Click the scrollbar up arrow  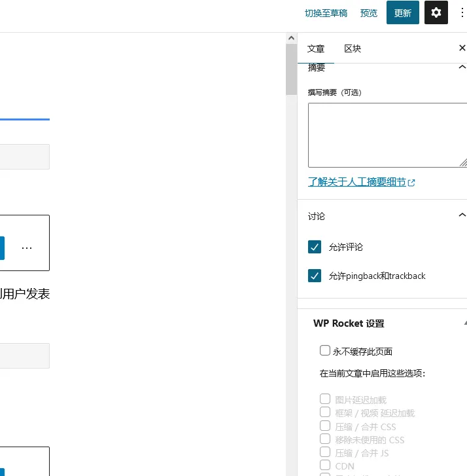[x=291, y=38]
